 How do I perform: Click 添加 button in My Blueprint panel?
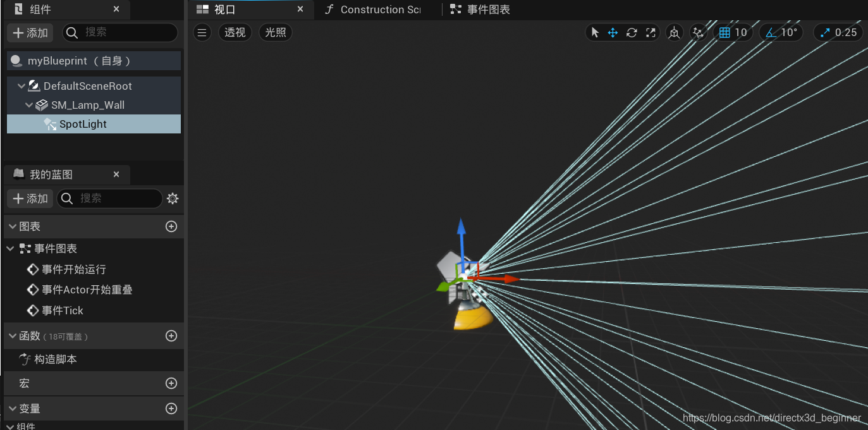tap(30, 199)
